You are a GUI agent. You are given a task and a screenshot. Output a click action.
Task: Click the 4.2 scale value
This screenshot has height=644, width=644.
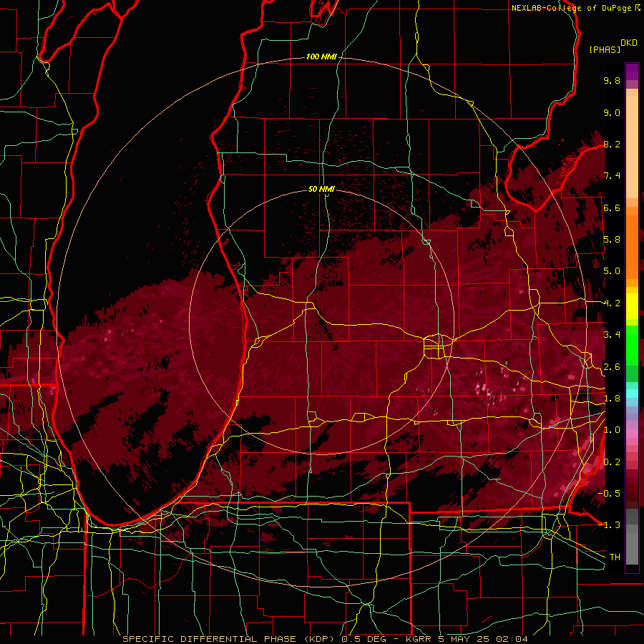click(612, 303)
